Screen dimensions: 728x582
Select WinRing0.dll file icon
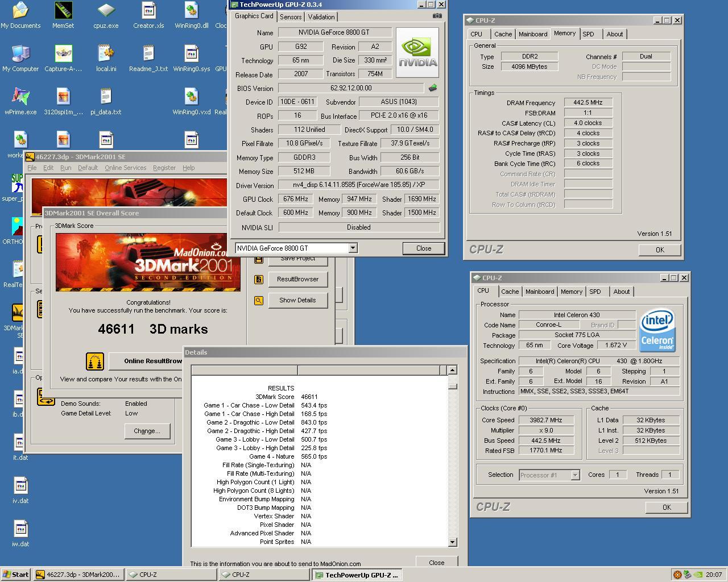(x=191, y=15)
